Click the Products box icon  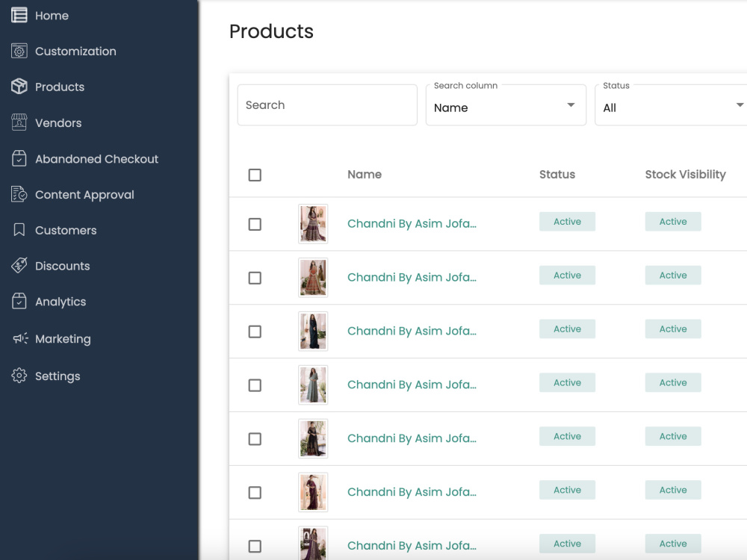point(19,86)
